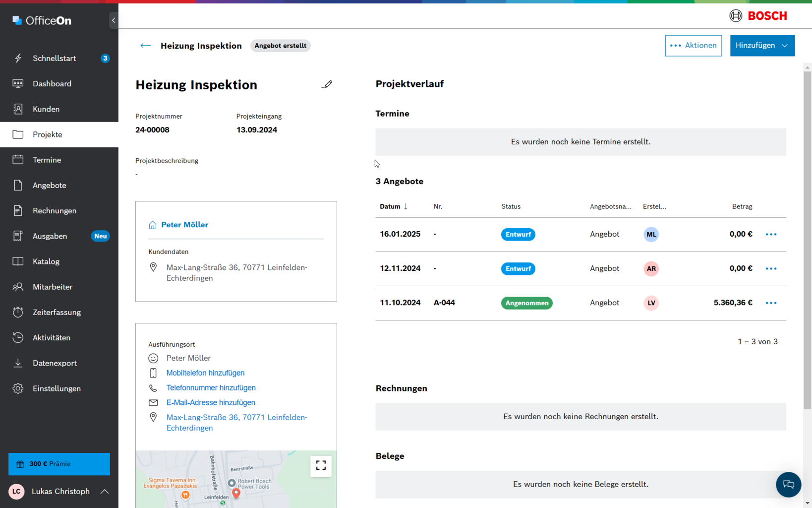Click the Mobiltelefon hinzufügen link

[205, 373]
